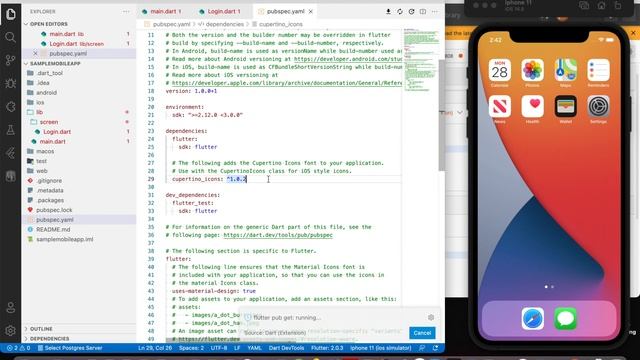
Task: Open editor more actions ellipsis
Action: coord(435,12)
